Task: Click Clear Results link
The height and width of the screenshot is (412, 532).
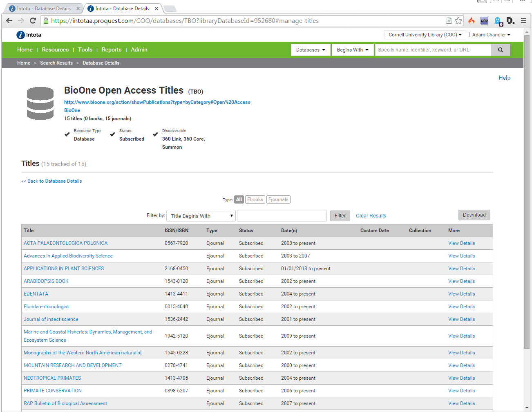Action: click(x=371, y=216)
